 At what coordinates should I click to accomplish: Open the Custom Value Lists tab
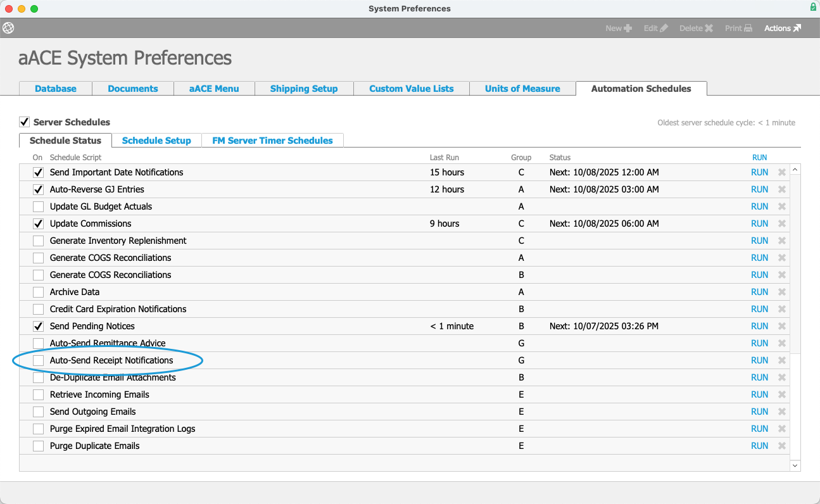click(412, 89)
